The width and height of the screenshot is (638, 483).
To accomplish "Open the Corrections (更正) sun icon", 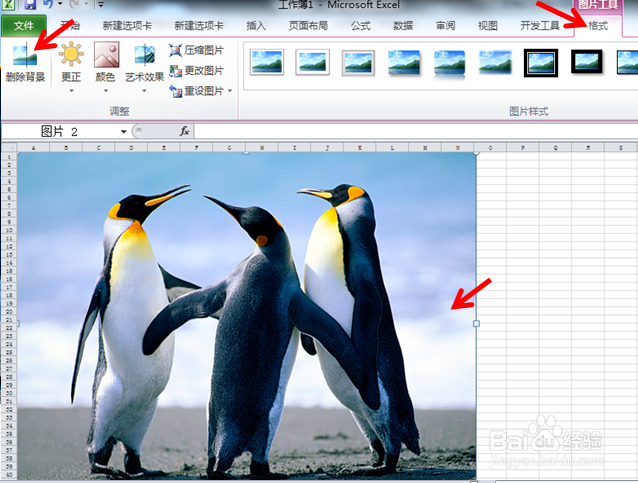I will tap(71, 54).
